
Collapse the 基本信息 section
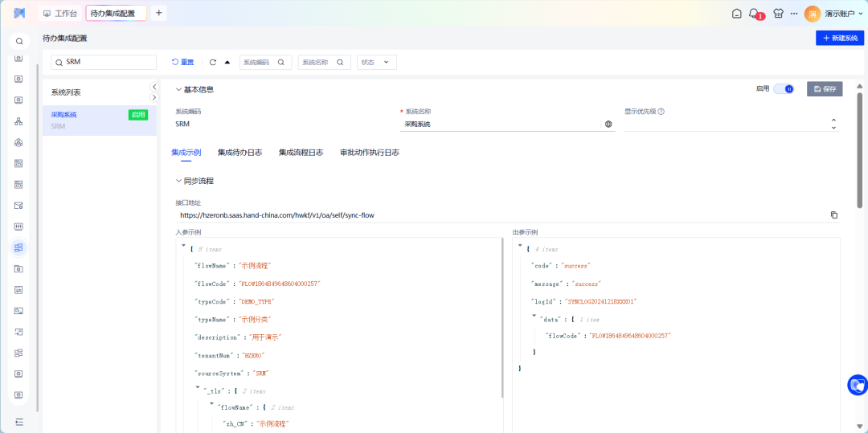point(179,90)
